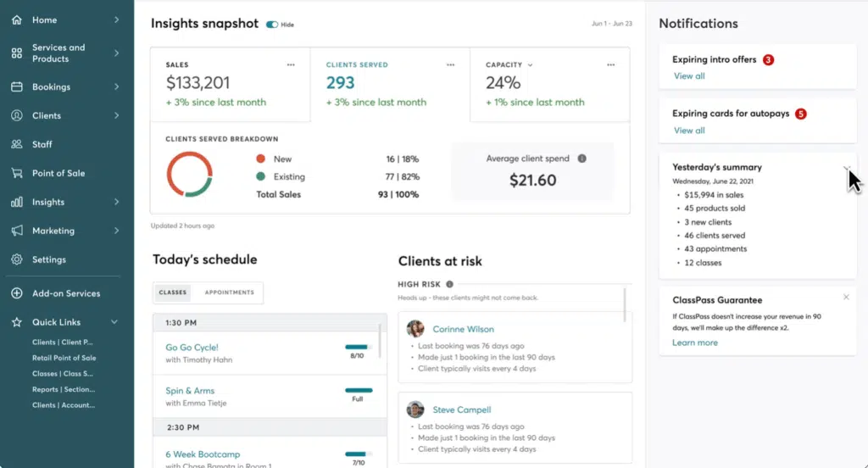The height and width of the screenshot is (468, 868).
Task: Switch to the Appointments tab
Action: pos(229,292)
